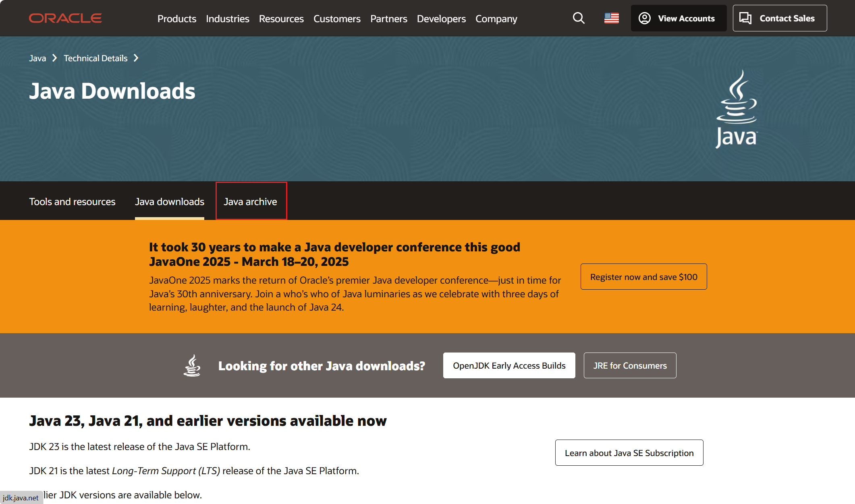
Task: Open the site search magnifier icon
Action: point(579,18)
